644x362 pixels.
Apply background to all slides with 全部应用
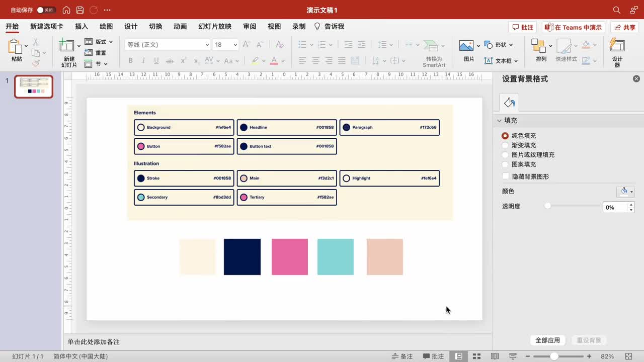tap(547, 340)
